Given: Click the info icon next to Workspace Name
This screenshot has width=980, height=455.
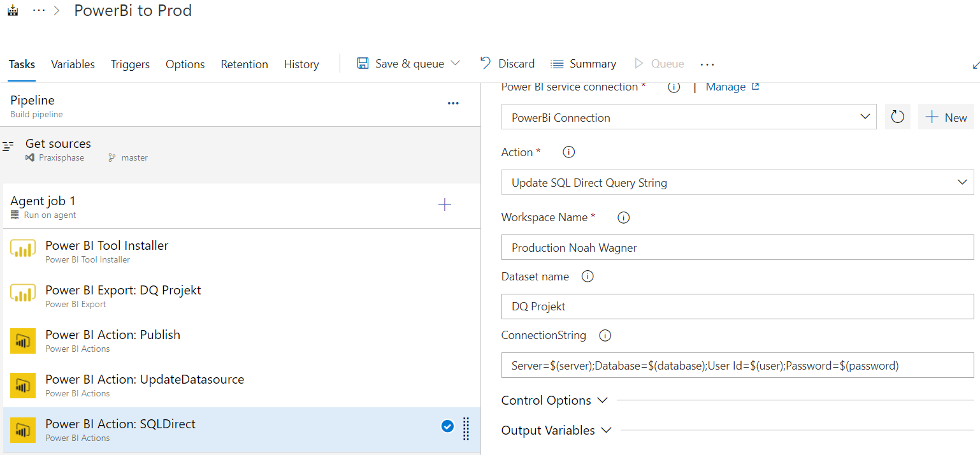Looking at the screenshot, I should point(623,217).
